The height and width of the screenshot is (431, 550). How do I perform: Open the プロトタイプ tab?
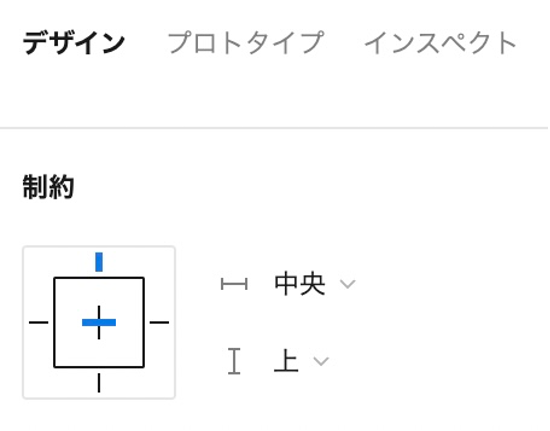[246, 43]
